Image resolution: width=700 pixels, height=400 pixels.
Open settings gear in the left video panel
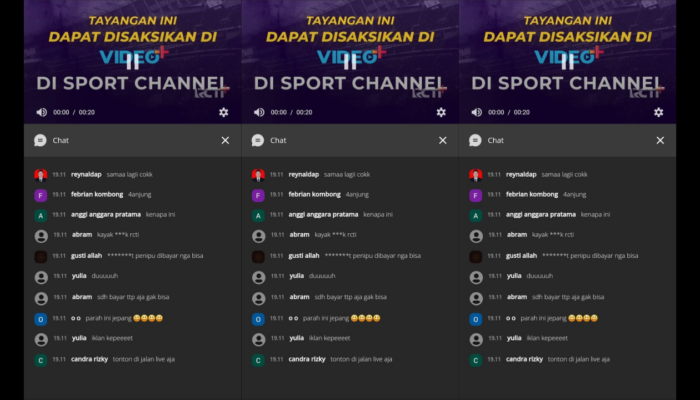pos(224,112)
